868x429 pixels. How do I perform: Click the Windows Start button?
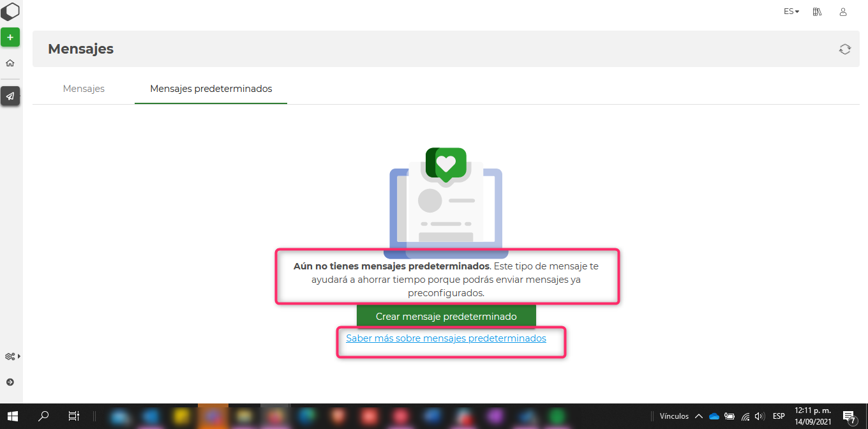click(12, 416)
